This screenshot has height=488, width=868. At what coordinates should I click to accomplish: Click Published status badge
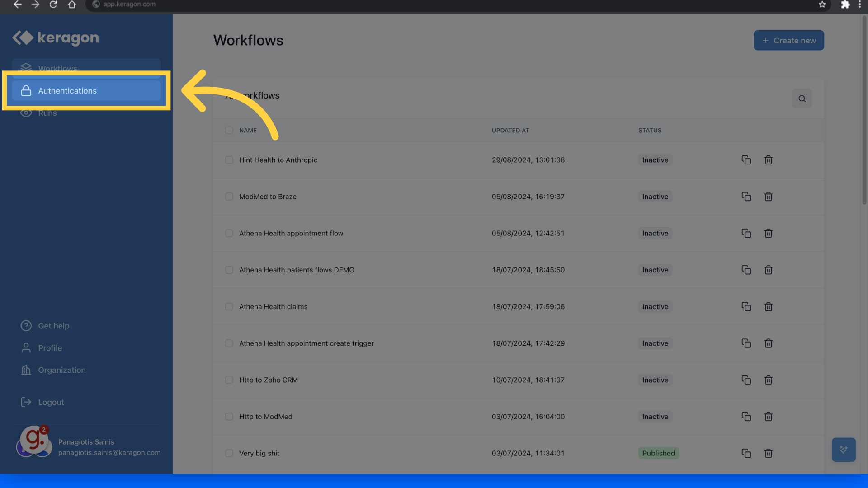pos(658,453)
